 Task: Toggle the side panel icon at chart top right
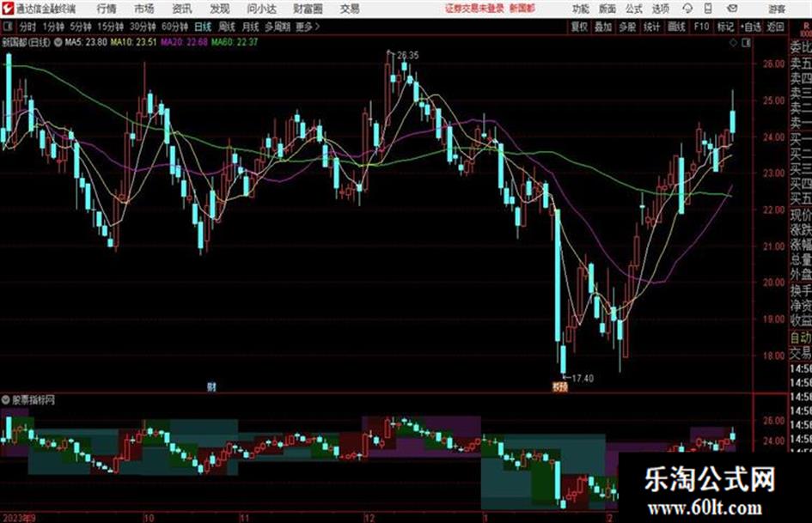pos(746,43)
